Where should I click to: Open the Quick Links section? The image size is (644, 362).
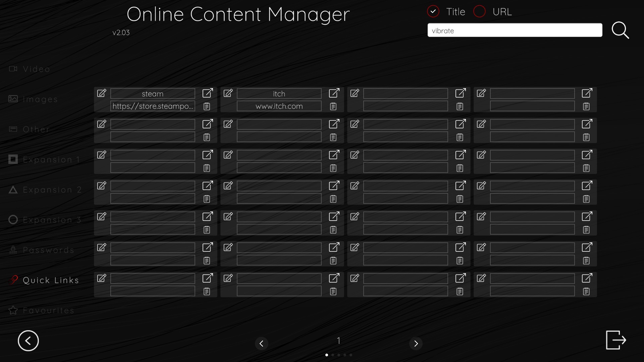click(x=50, y=280)
